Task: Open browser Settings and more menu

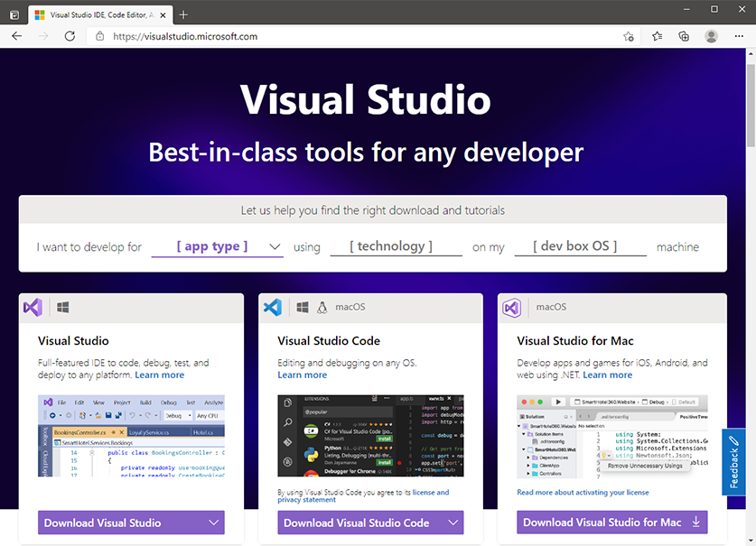Action: point(739,36)
